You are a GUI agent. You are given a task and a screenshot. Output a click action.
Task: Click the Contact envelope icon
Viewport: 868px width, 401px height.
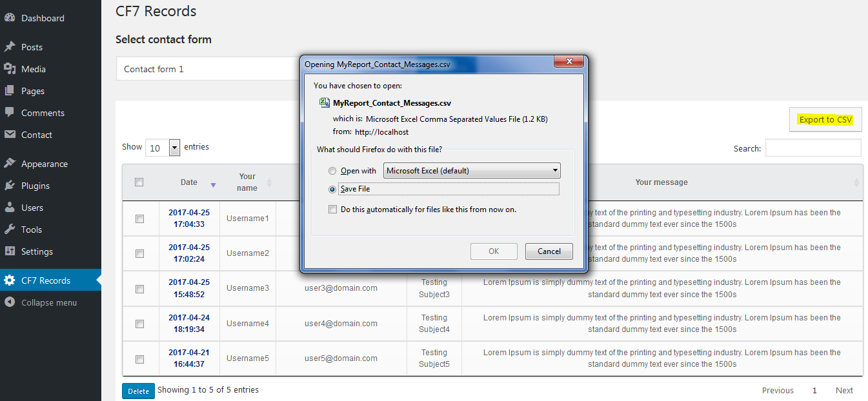10,135
